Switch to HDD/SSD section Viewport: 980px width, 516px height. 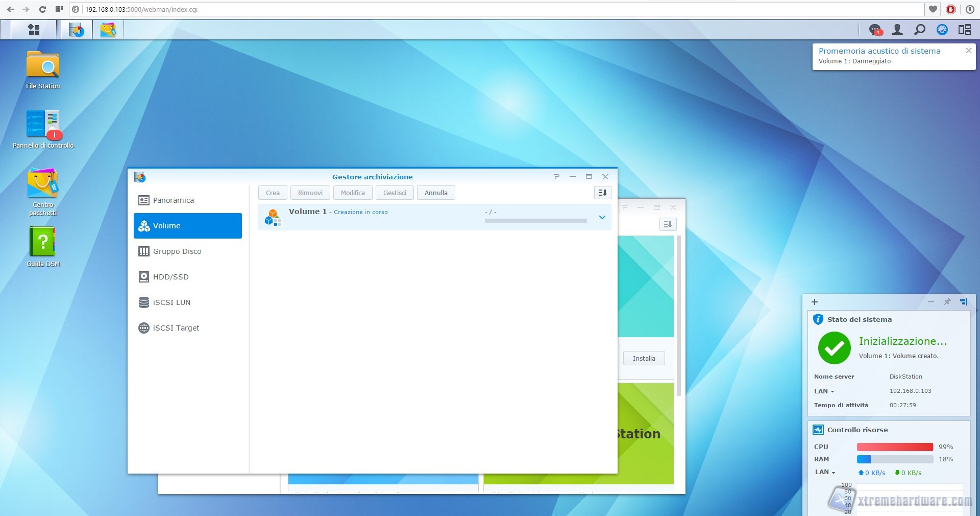(170, 277)
